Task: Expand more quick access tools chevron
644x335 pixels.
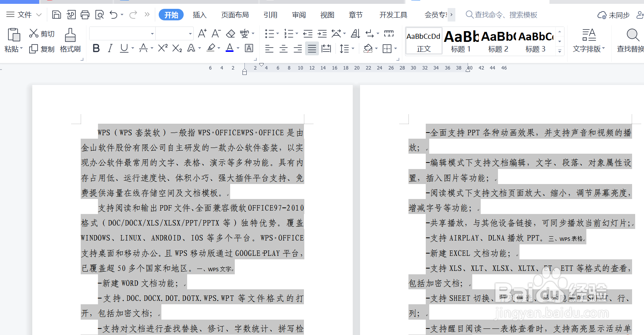Action: pyautogui.click(x=147, y=15)
